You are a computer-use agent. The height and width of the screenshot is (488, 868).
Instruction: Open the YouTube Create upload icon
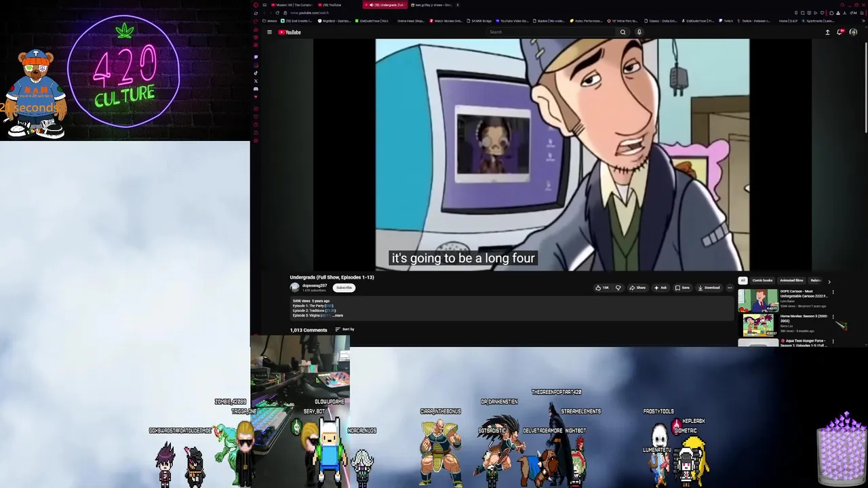pos(827,32)
